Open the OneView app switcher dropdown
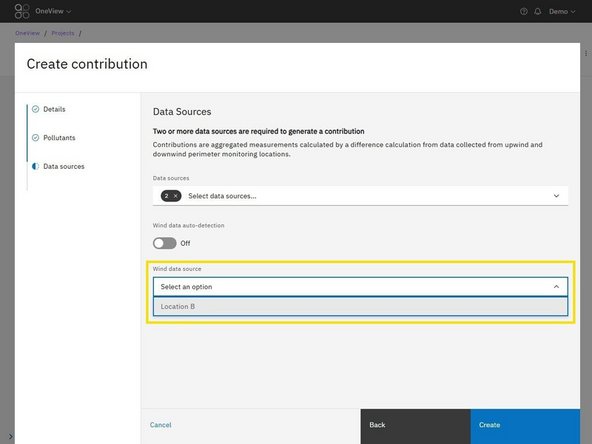The height and width of the screenshot is (444, 592). [x=53, y=11]
